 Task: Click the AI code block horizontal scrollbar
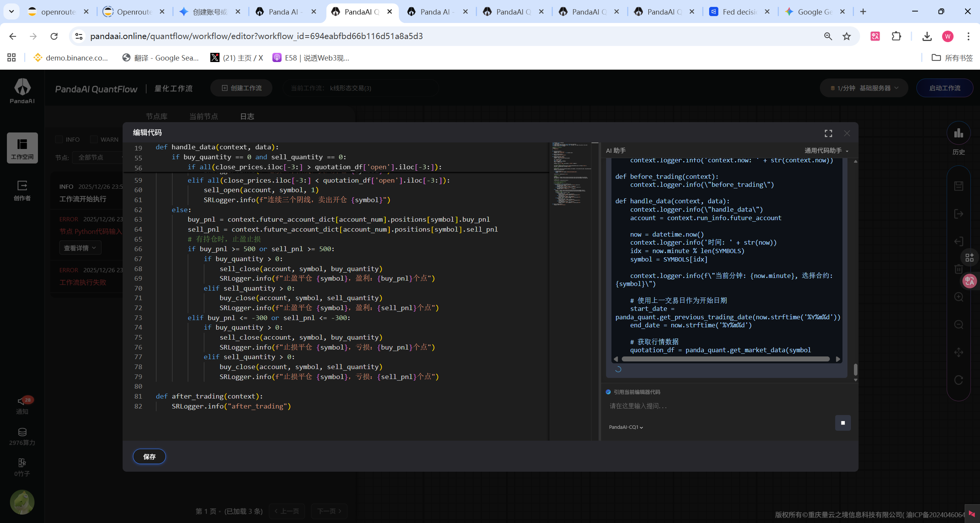coord(725,359)
